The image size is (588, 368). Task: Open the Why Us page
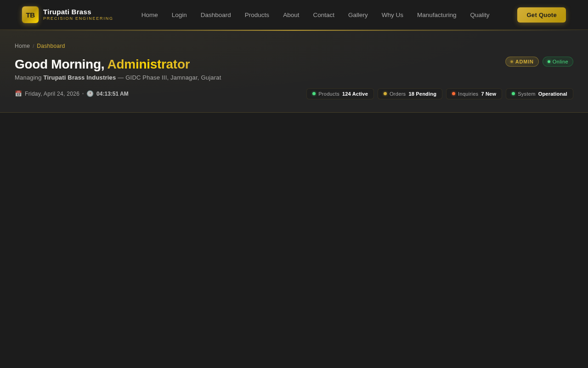(x=392, y=15)
